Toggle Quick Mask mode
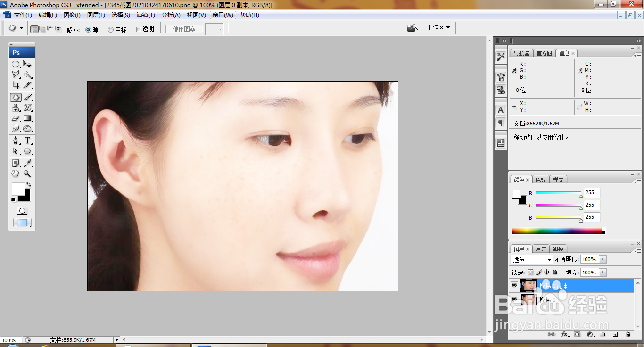This screenshot has height=347, width=644. pos(22,211)
